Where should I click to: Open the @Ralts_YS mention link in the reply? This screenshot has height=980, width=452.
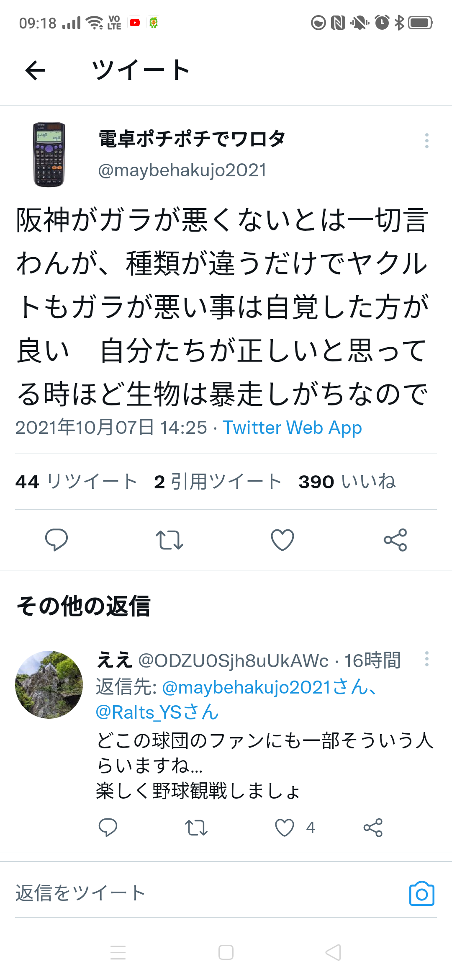157,712
